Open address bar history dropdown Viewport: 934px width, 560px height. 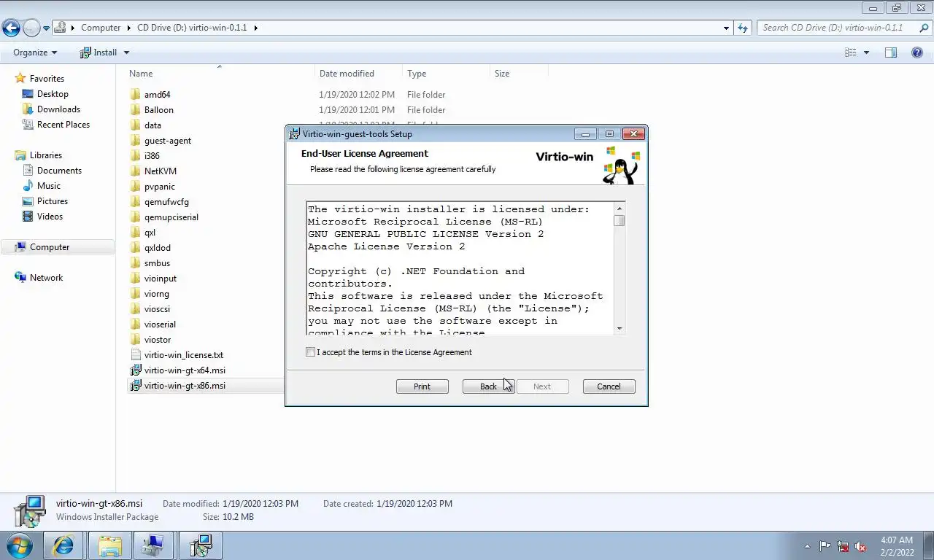click(x=726, y=28)
